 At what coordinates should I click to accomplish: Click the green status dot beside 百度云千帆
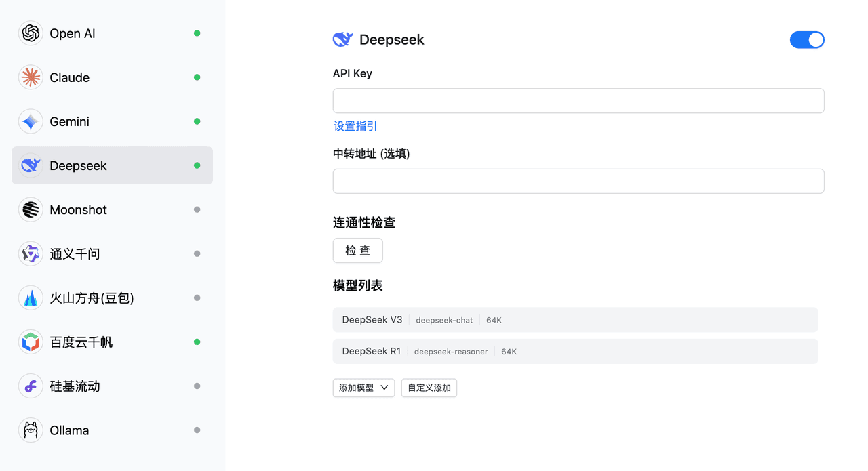197,342
